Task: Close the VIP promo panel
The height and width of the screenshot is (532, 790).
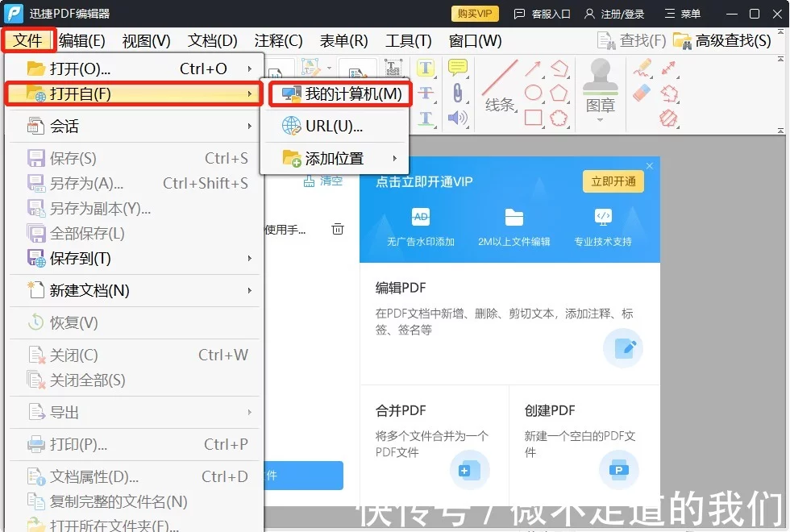Action: click(650, 166)
